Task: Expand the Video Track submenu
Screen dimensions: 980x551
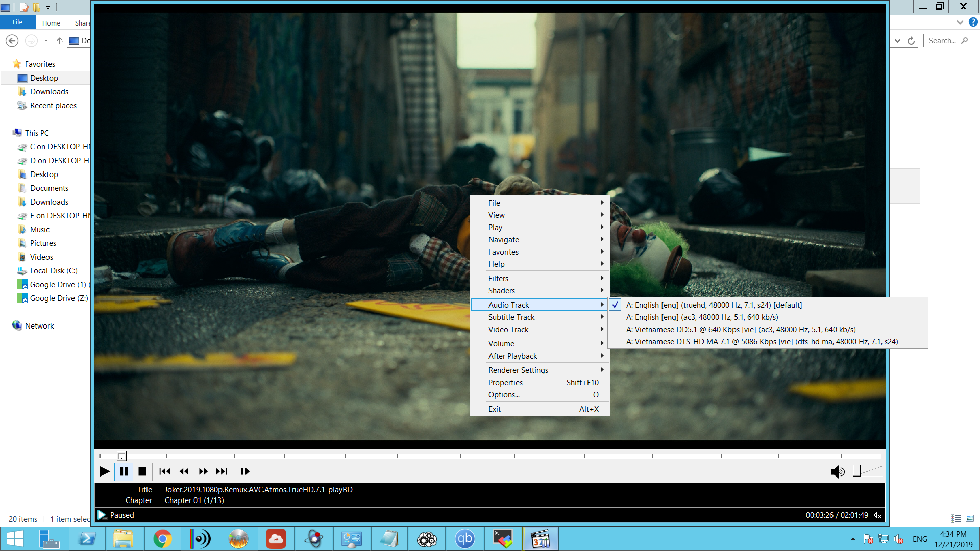Action: (540, 330)
